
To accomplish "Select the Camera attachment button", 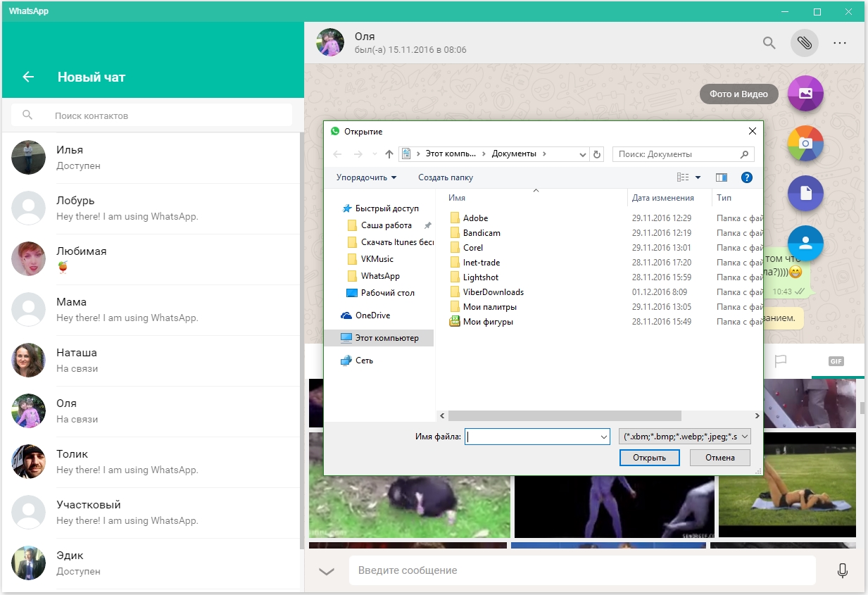I will pos(805,144).
